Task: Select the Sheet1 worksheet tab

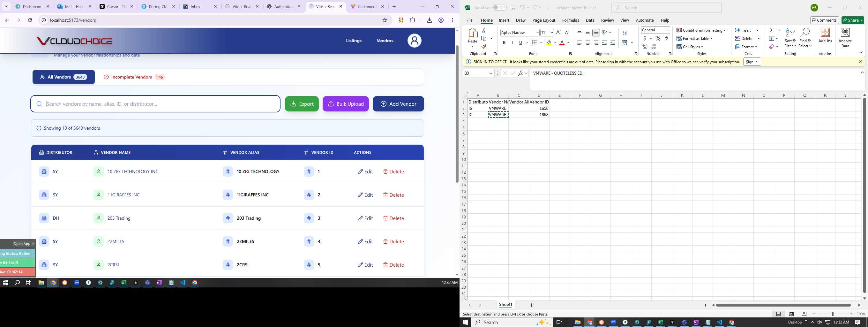Action: point(505,304)
